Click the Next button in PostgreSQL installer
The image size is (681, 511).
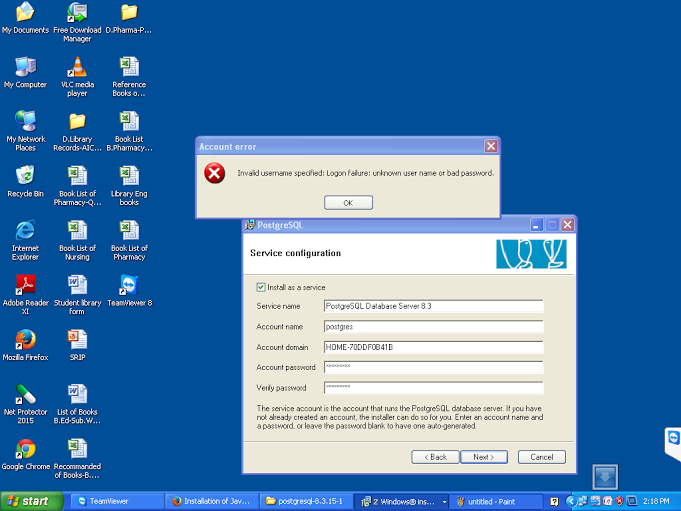[484, 457]
